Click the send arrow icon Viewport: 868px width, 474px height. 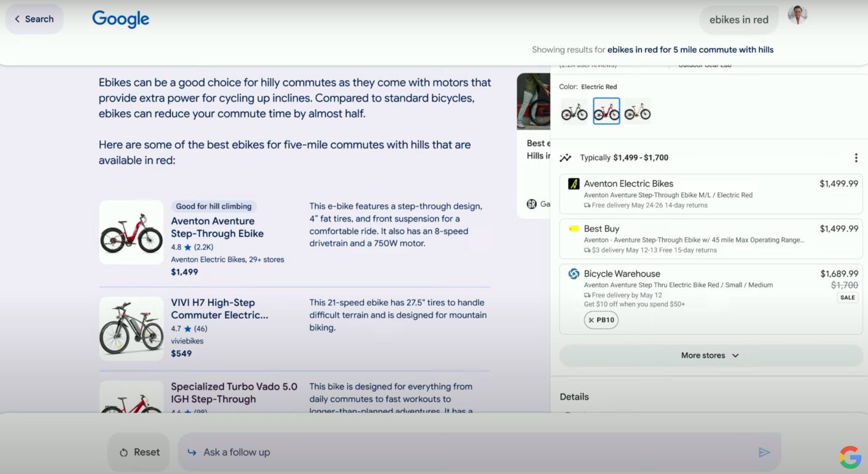(764, 452)
